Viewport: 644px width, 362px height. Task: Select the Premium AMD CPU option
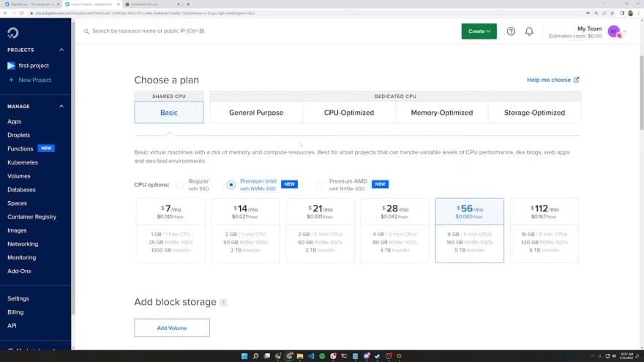coord(320,185)
